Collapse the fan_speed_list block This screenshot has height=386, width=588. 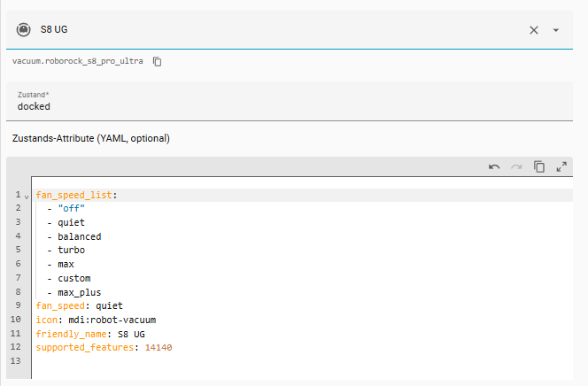click(x=27, y=195)
